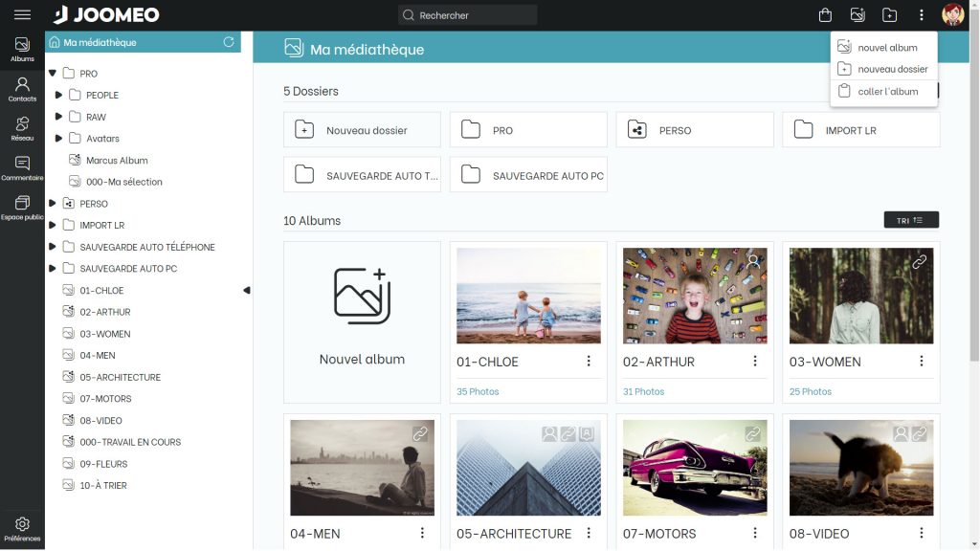
Task: Choose "coller l'album" menu entry
Action: [887, 92]
